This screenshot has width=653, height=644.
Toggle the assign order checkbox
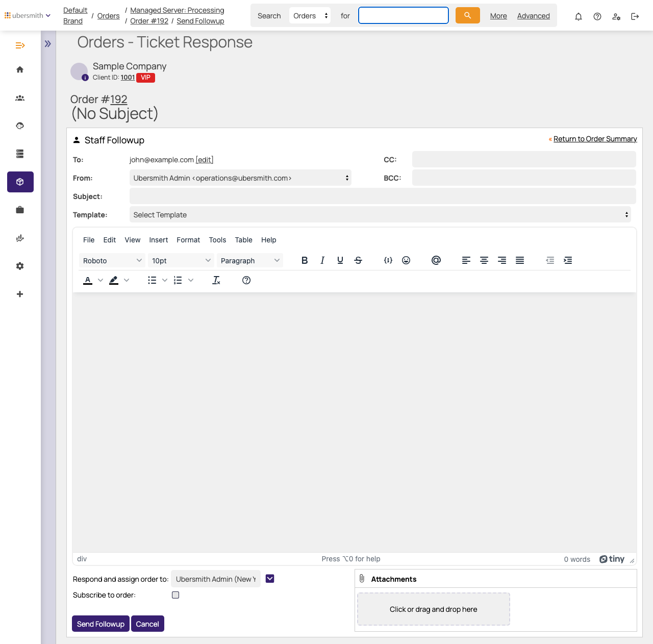[x=270, y=579]
